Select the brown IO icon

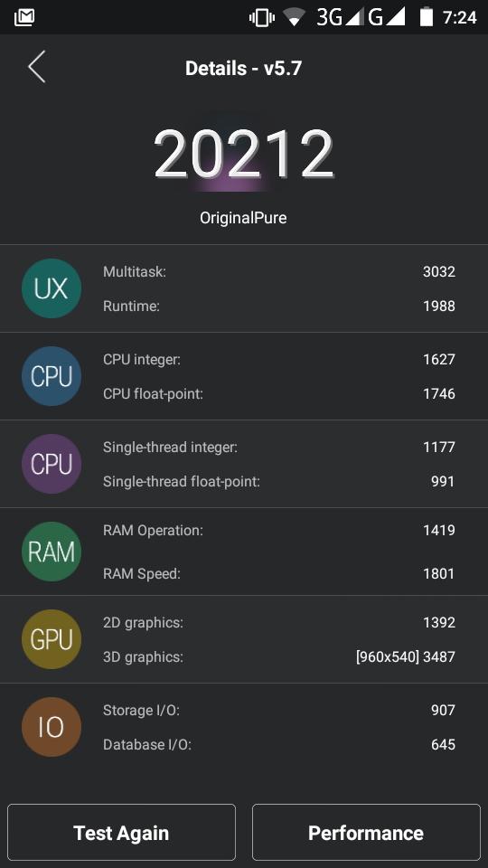pyautogui.click(x=52, y=727)
